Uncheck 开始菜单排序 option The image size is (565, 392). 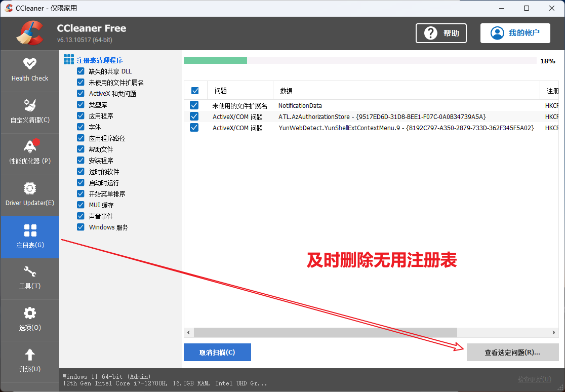80,193
